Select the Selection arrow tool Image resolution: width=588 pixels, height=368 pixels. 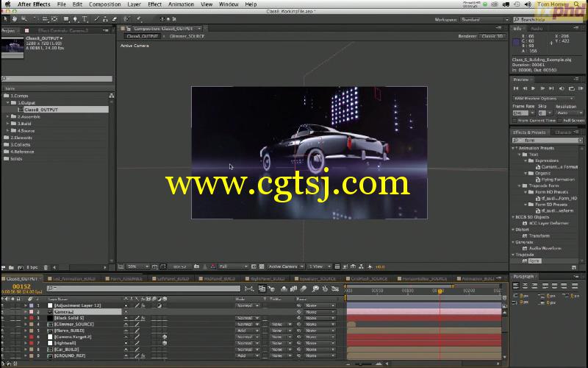point(6,19)
